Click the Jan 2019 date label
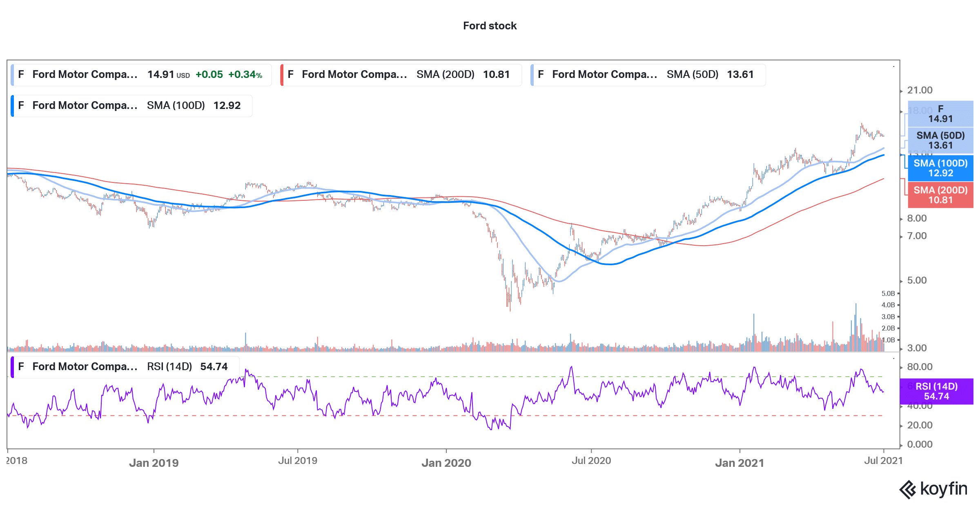 point(154,463)
